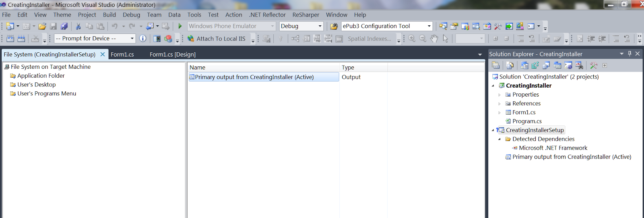644x218 pixels.
Task: Switch to the Form1.cs [Design] tab
Action: click(173, 54)
